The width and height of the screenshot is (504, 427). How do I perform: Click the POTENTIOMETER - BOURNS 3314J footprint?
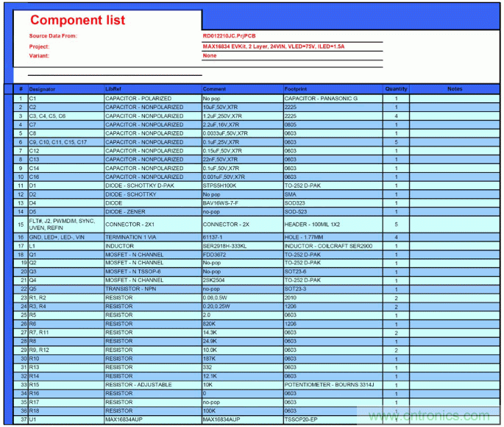pyautogui.click(x=329, y=385)
